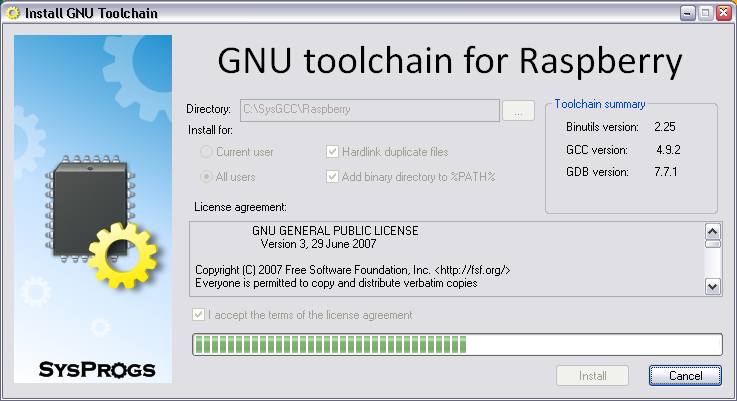This screenshot has width=737, height=401.
Task: Click the gear icon in title bar
Action: (x=13, y=13)
